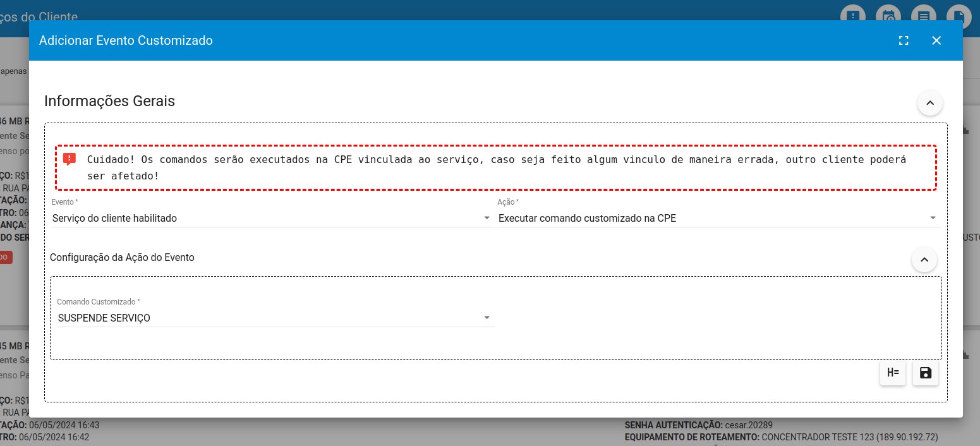Click the H= button beside save

click(x=893, y=373)
